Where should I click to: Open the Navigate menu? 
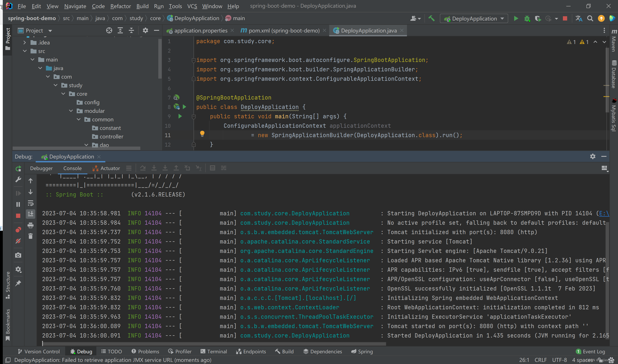(x=75, y=6)
